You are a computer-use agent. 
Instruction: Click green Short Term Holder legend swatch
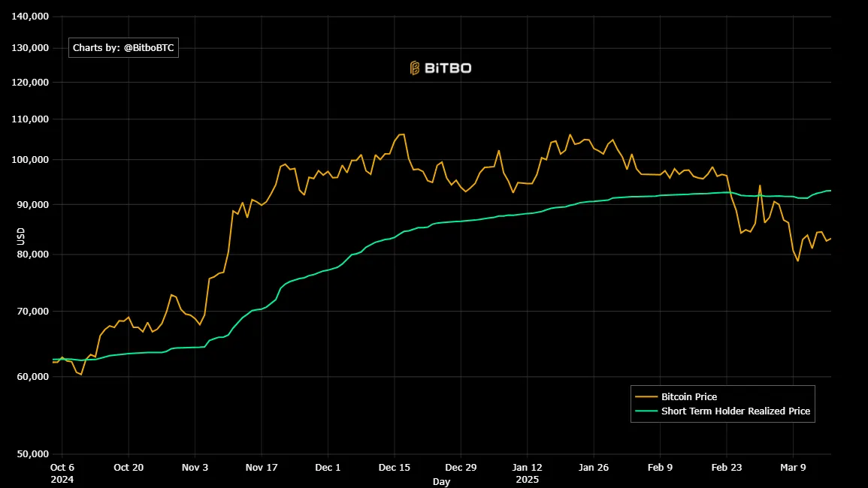[x=646, y=411]
